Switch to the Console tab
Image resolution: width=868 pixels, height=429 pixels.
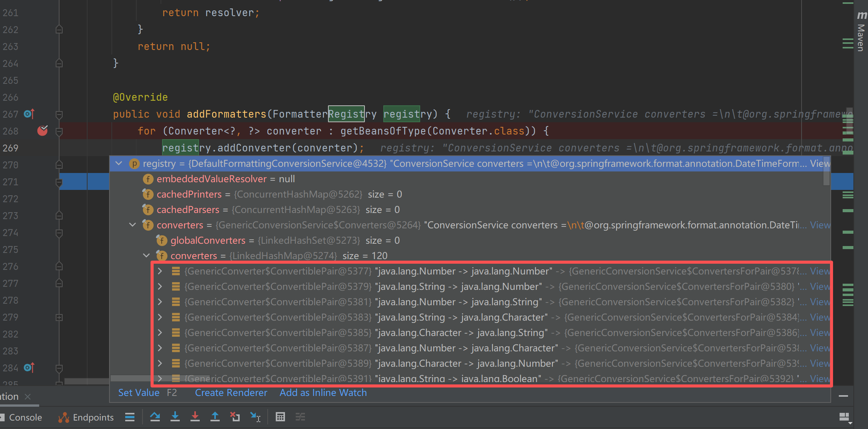pyautogui.click(x=25, y=417)
